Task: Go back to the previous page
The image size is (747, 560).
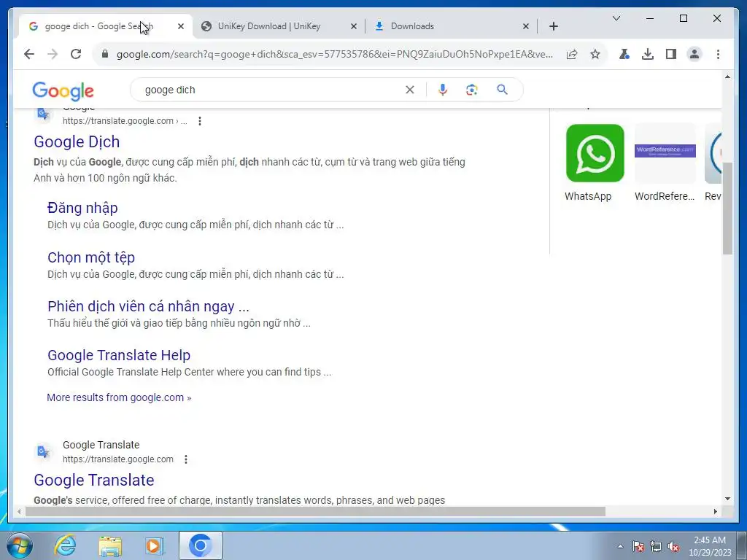Action: (x=29, y=54)
